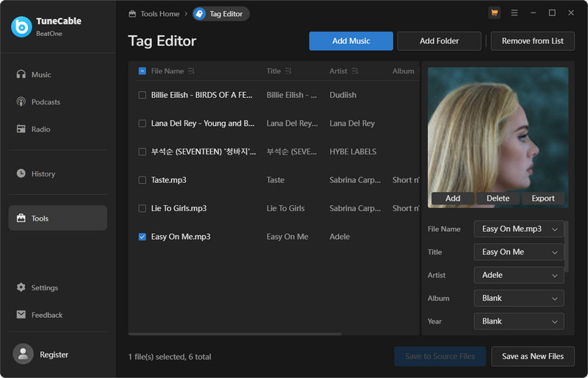The image size is (588, 378).
Task: Open Feedback in the sidebar
Action: coord(58,315)
